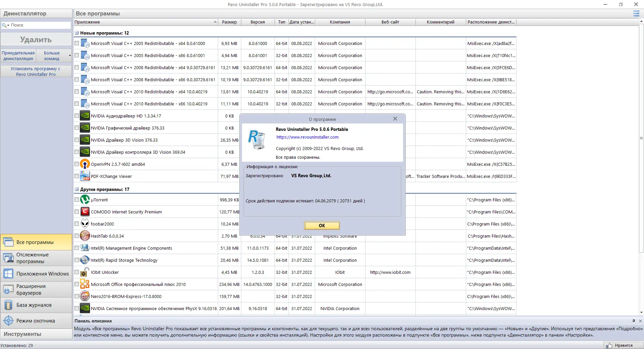Click the list scrollbar up arrow
The height and width of the screenshot is (349, 644).
click(x=641, y=22)
